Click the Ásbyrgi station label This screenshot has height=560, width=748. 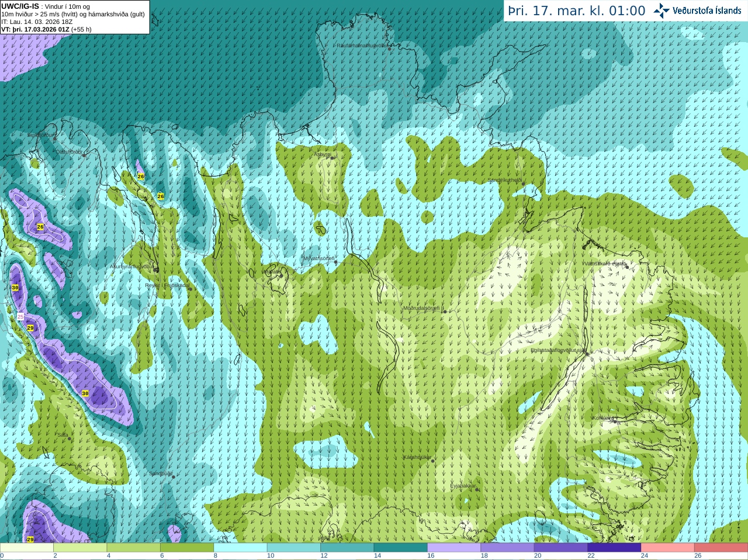pyautogui.click(x=322, y=154)
